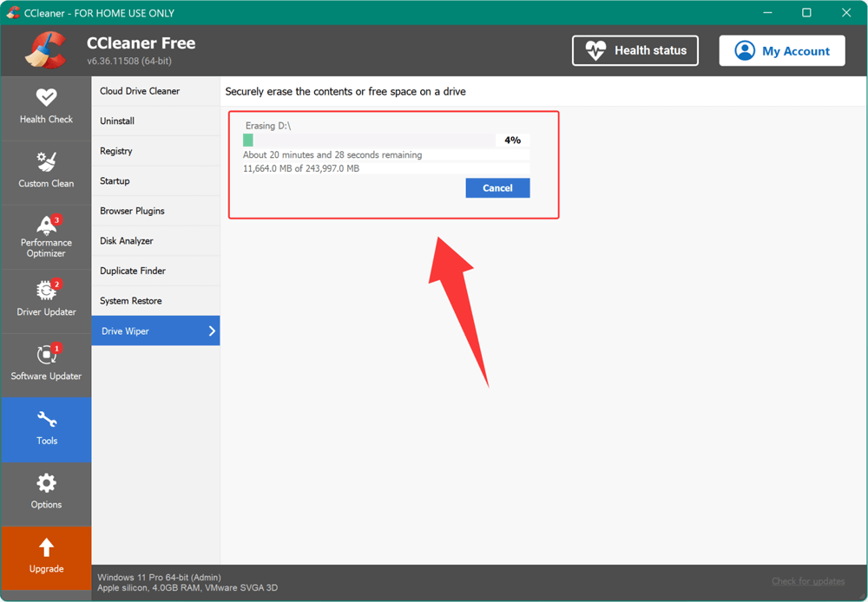
Task: Open the Startup tool entry
Action: pyautogui.click(x=115, y=181)
